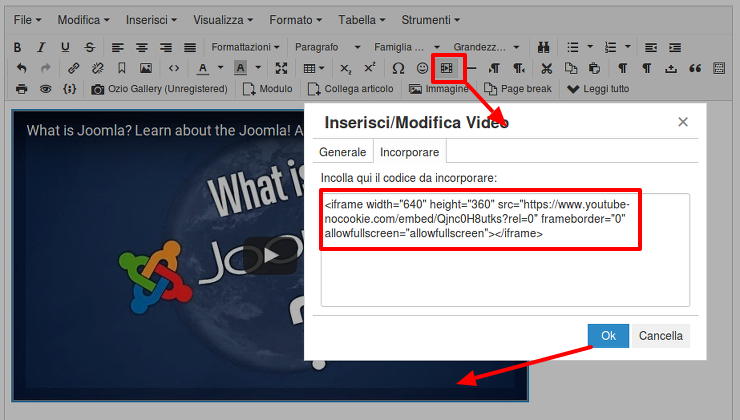Click the background color A button
The width and height of the screenshot is (740, 420).
pyautogui.click(x=240, y=68)
